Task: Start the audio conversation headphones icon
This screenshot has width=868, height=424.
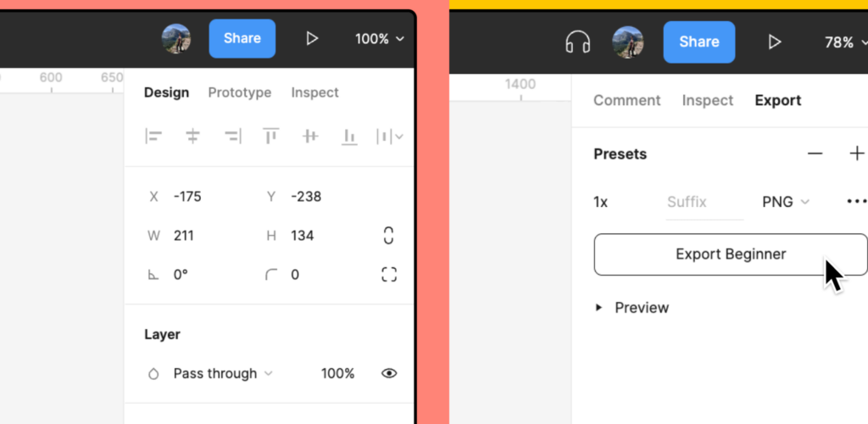Action: [577, 42]
